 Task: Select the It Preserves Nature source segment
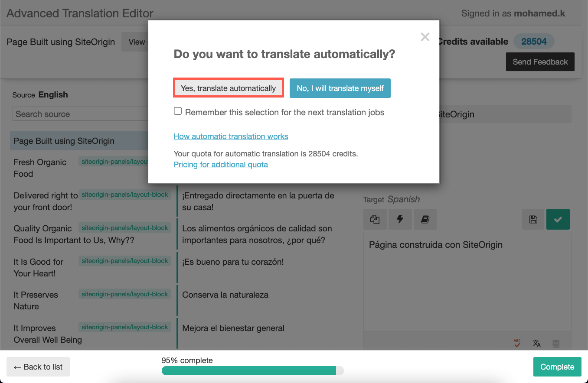[x=36, y=300]
